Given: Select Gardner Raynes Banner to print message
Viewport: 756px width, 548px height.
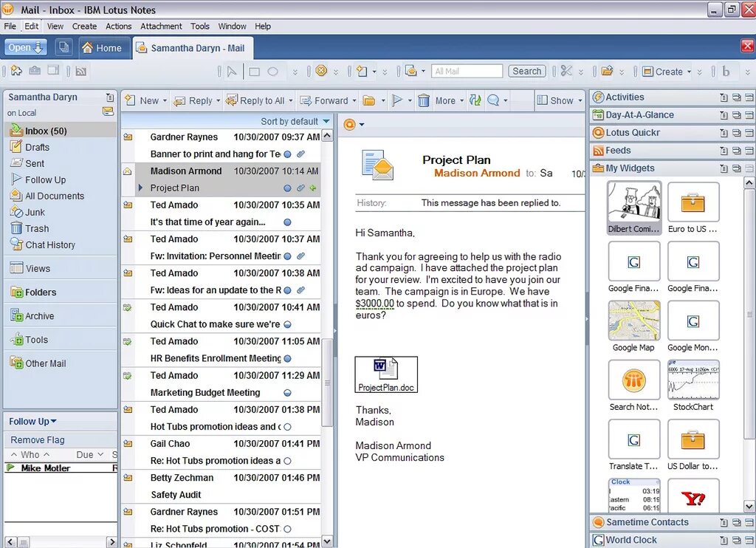Looking at the screenshot, I should pyautogui.click(x=221, y=145).
